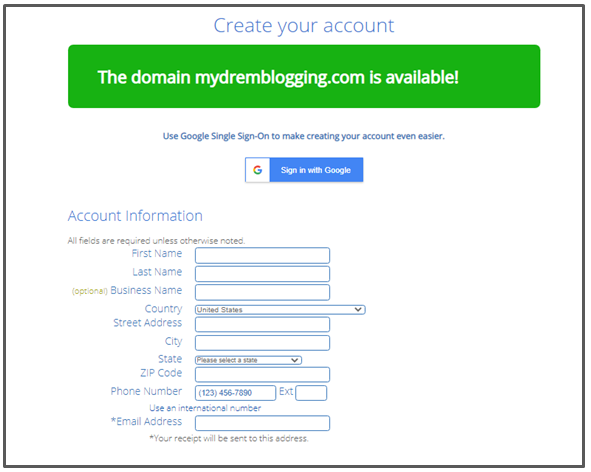Open the Country dropdown
Viewport: 591px width, 472px height.
[x=280, y=310]
